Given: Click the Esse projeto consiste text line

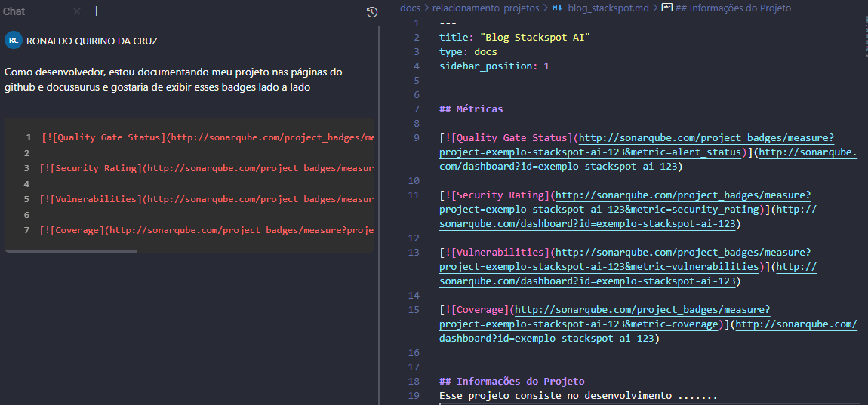Looking at the screenshot, I should point(578,396).
